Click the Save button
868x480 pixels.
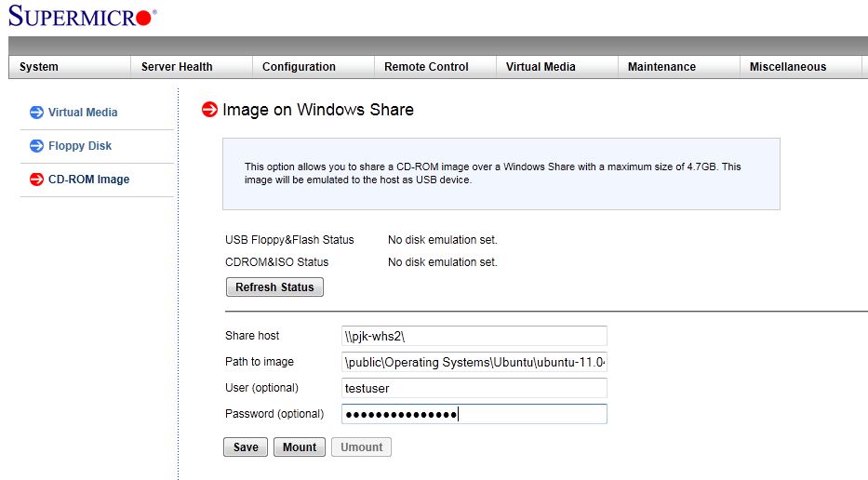point(246,447)
